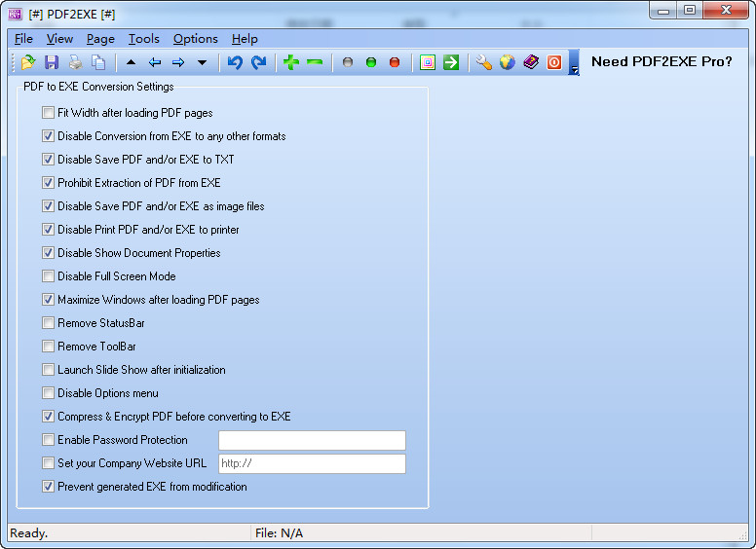
Task: Uncheck Disable Conversion from EXE to other formats
Action: (x=48, y=136)
